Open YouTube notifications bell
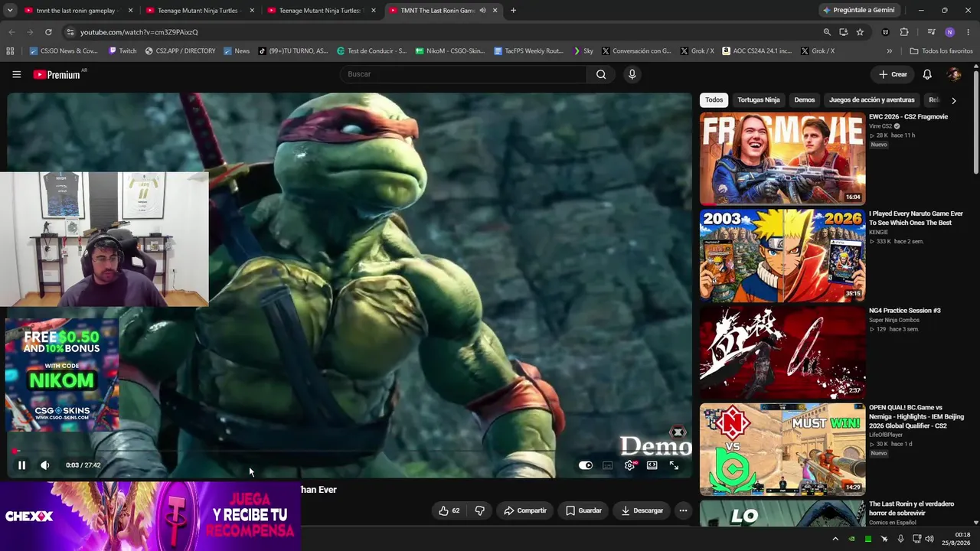The width and height of the screenshot is (980, 551). [x=927, y=74]
